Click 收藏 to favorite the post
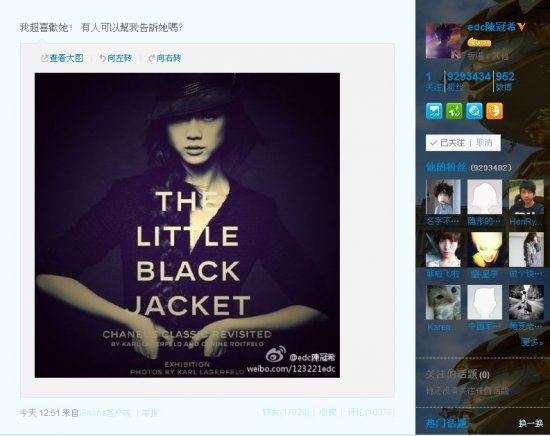The height and width of the screenshot is (436, 550). [329, 412]
